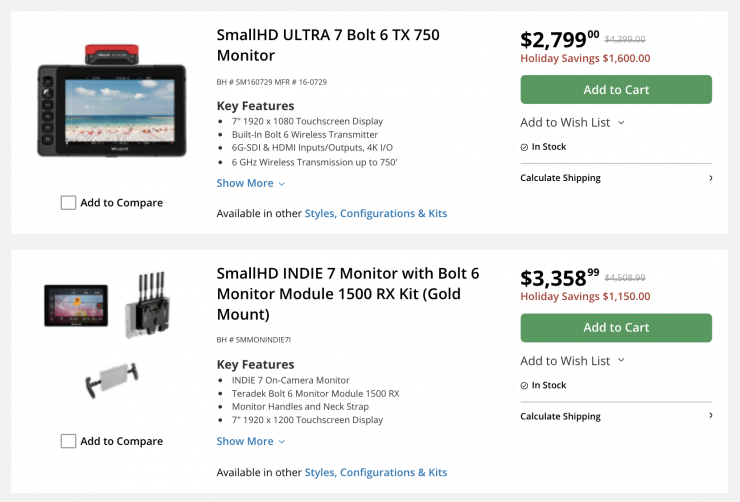The height and width of the screenshot is (502, 740).
Task: Click Calculate Shipping arrow for INDIE 7
Action: 710,416
